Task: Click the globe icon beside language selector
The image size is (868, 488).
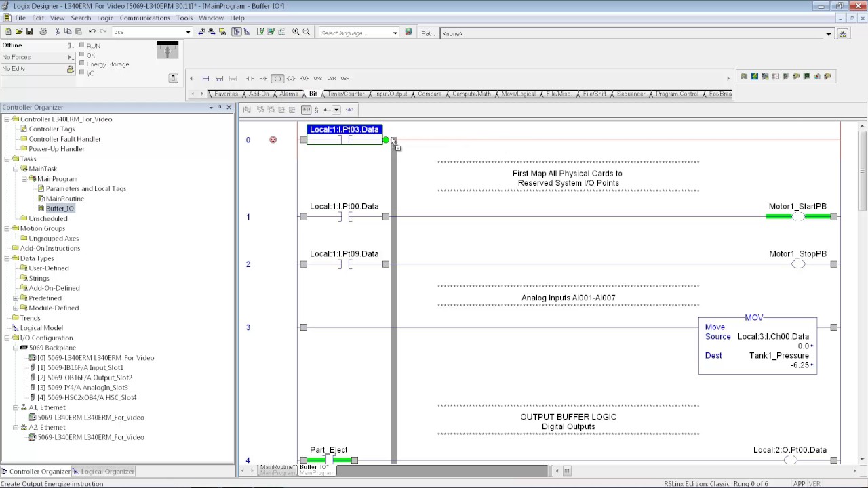Action: click(408, 32)
